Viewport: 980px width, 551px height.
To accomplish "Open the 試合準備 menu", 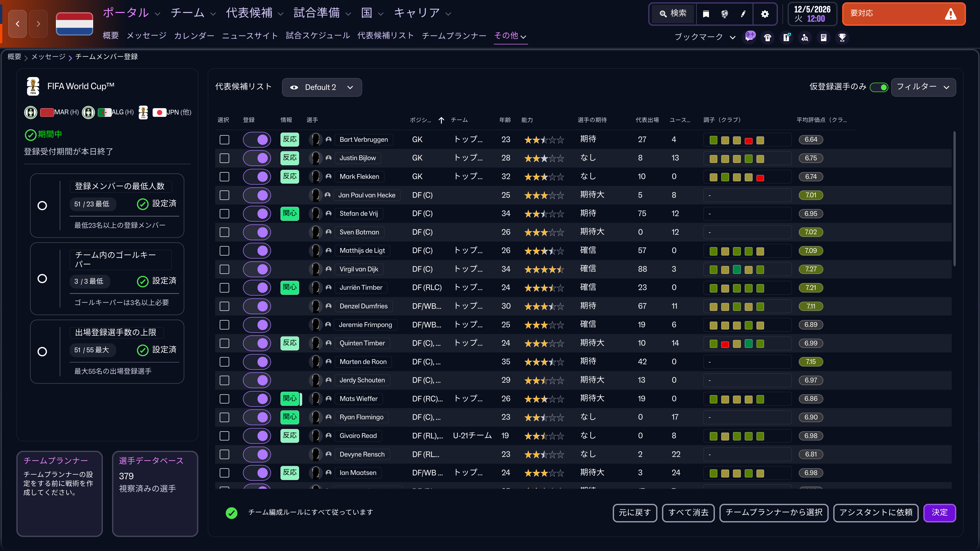I will point(322,13).
